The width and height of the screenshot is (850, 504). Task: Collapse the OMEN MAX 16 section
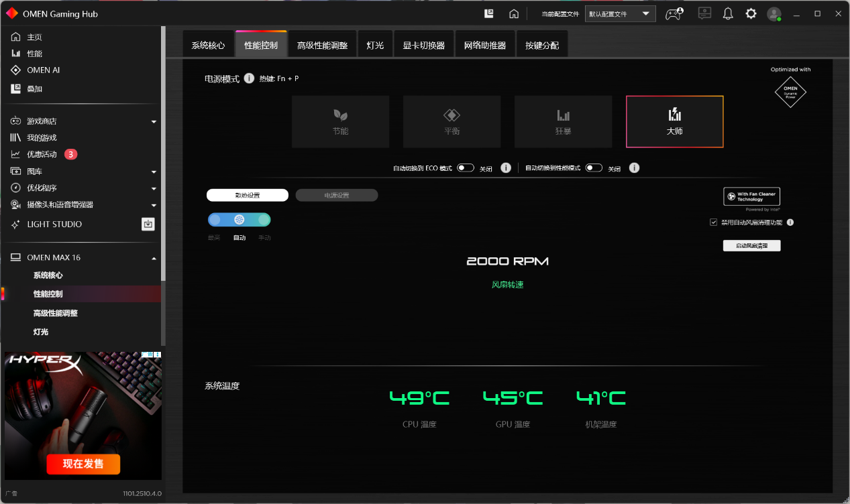tap(154, 257)
